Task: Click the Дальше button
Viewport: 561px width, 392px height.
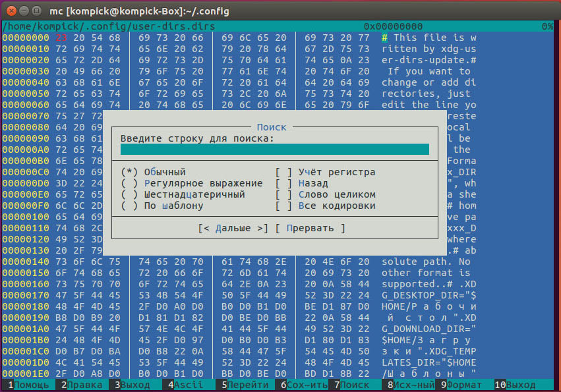Action: (233, 228)
